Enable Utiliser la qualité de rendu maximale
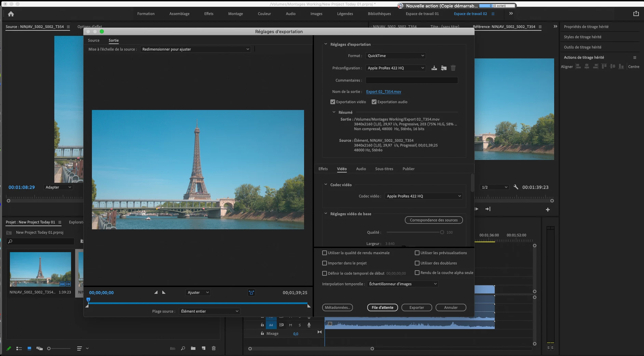644x356 pixels. pyautogui.click(x=325, y=253)
